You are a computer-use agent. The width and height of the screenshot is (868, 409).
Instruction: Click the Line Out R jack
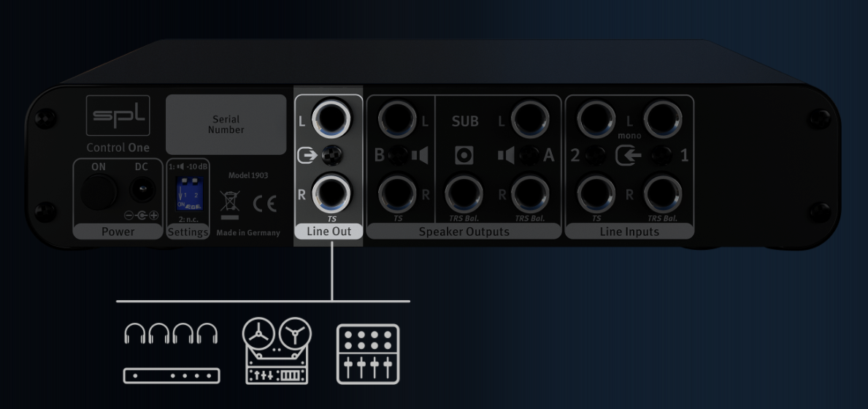tap(331, 193)
